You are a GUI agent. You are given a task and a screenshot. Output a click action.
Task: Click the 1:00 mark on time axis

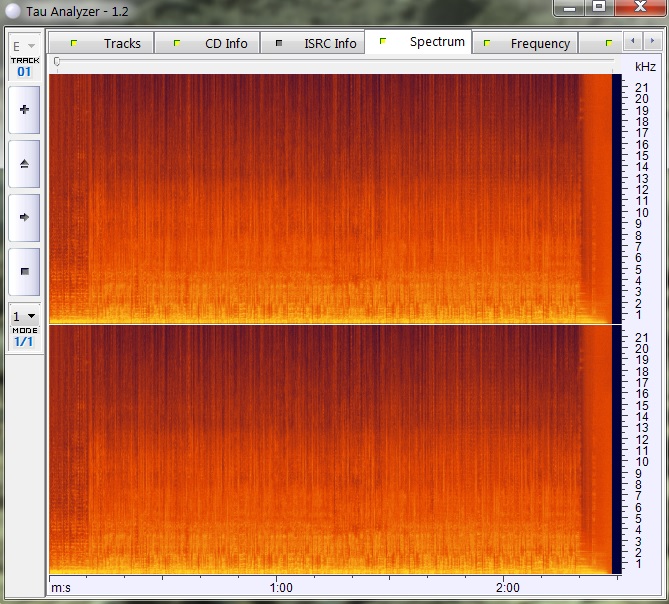(x=281, y=587)
